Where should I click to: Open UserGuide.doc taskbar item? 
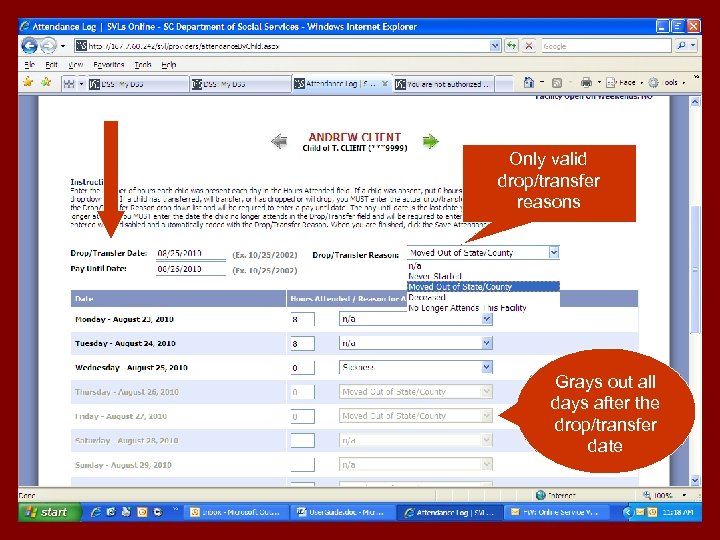(343, 512)
